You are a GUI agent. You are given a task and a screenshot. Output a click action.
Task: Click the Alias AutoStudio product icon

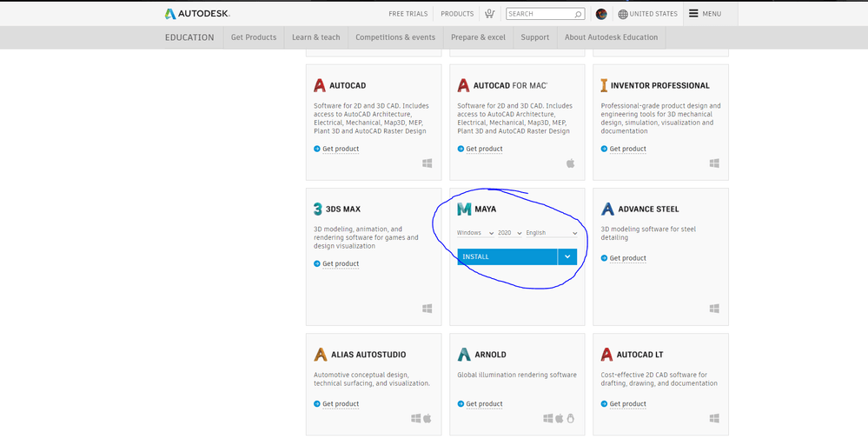[321, 355]
